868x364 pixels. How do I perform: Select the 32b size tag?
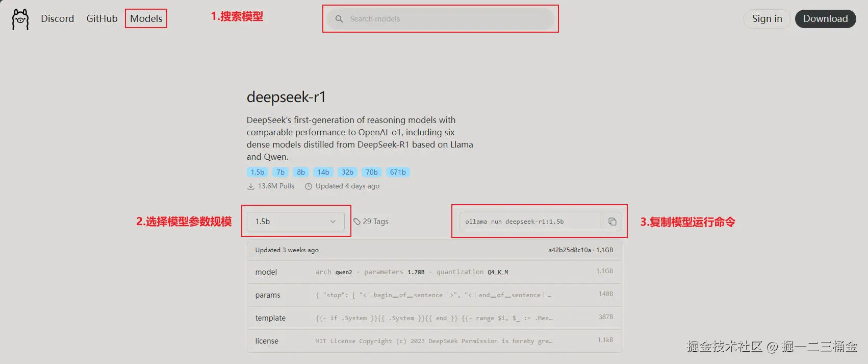(347, 172)
